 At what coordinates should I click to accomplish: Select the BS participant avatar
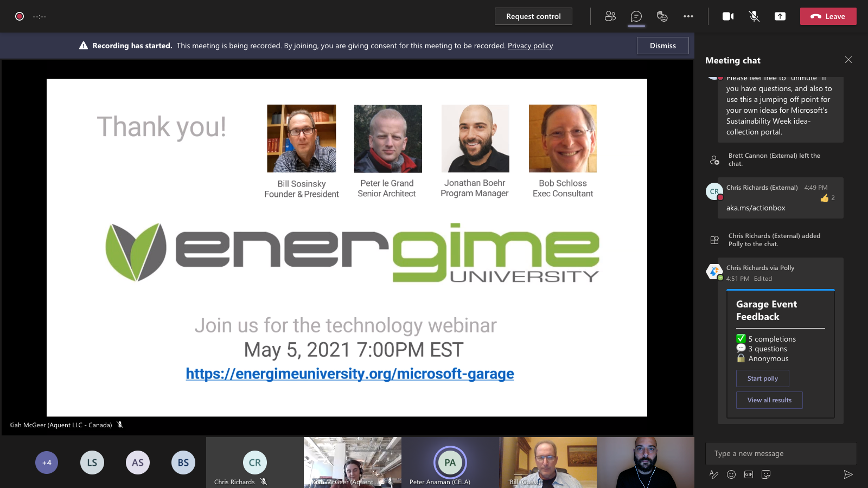point(183,463)
